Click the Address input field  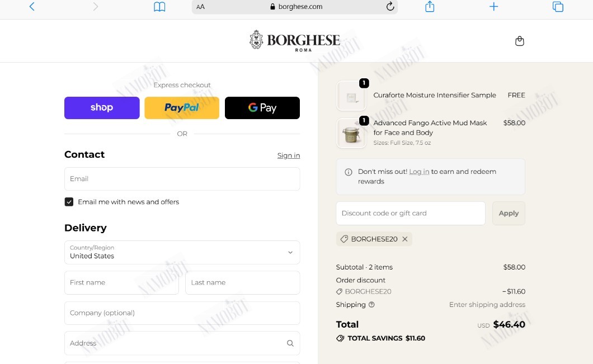pos(182,343)
